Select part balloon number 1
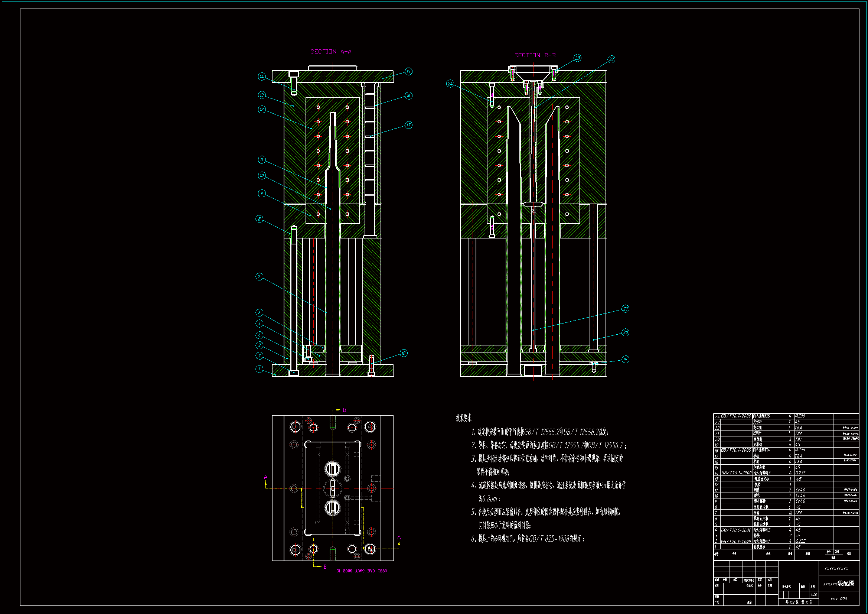Screen dimensions: 868x614 pyautogui.click(x=259, y=369)
